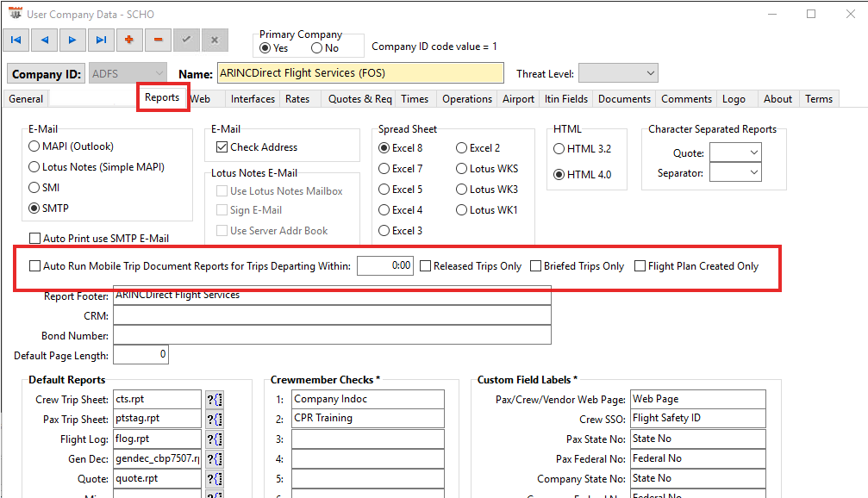Switch to the General tab
This screenshot has height=498, width=868.
(x=26, y=99)
